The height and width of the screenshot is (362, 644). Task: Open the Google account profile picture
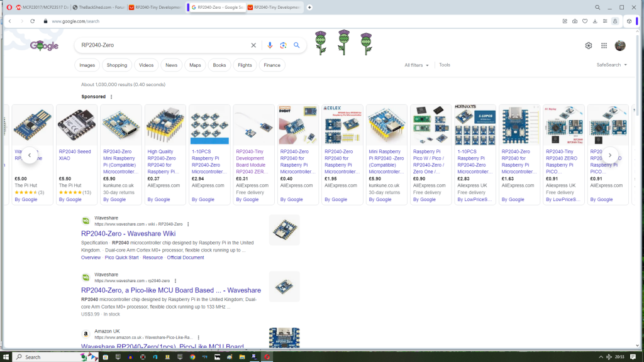620,45
